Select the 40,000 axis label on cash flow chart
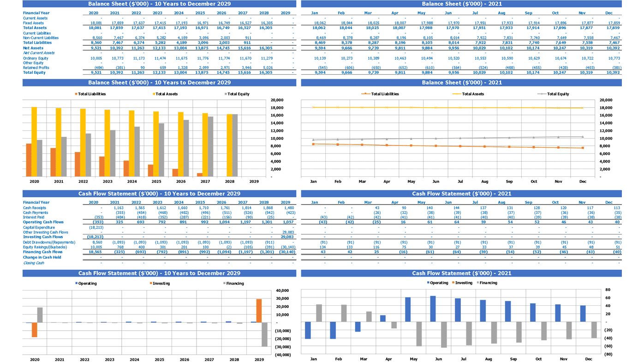 (x=282, y=290)
